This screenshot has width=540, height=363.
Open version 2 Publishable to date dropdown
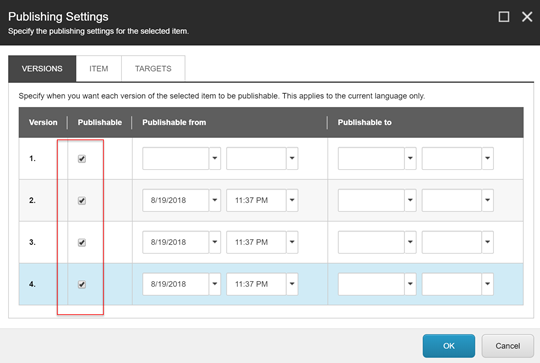point(410,200)
